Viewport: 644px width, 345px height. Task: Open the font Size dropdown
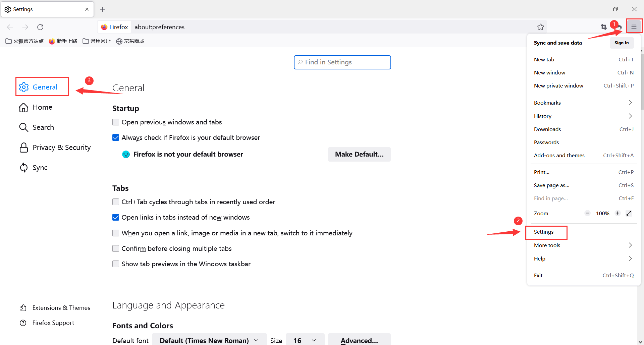[305, 340]
